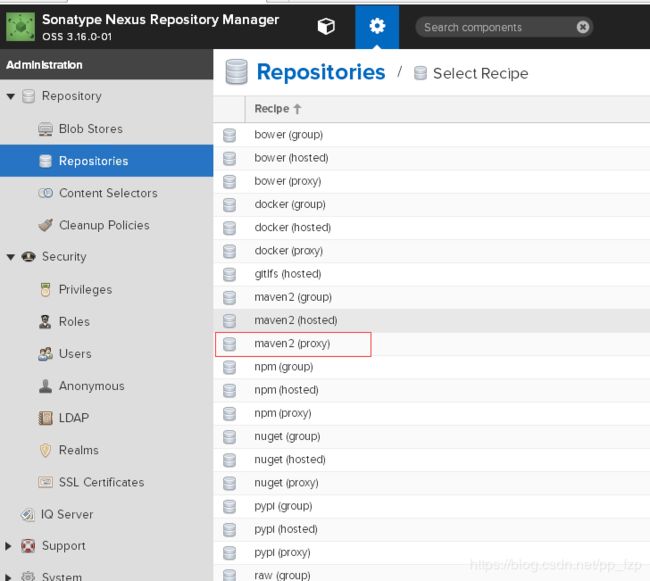Select the npm (proxy) recipe

click(x=432, y=413)
